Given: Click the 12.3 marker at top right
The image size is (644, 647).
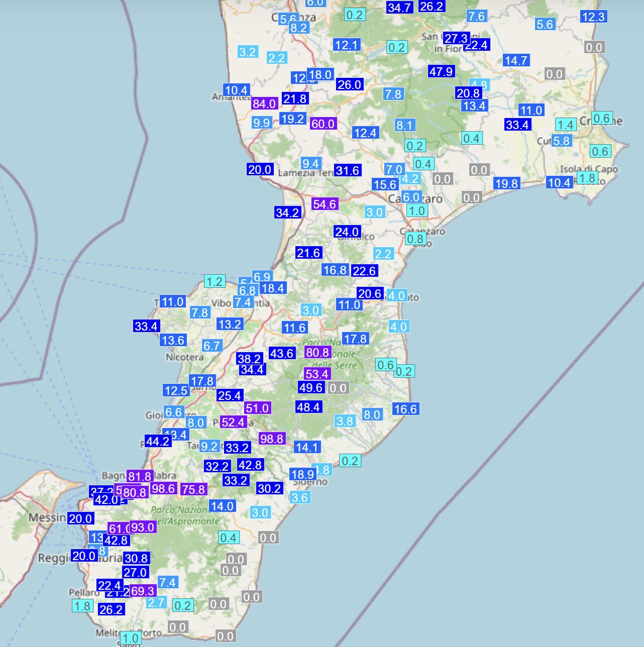Looking at the screenshot, I should click(x=593, y=17).
